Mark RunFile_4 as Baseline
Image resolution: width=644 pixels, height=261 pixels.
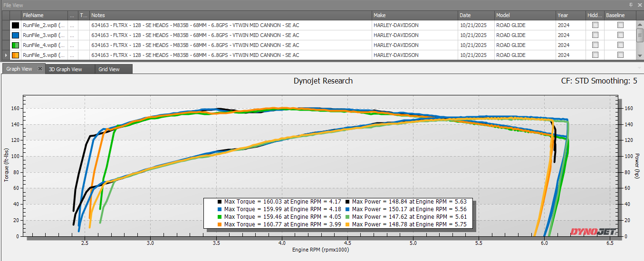click(620, 45)
